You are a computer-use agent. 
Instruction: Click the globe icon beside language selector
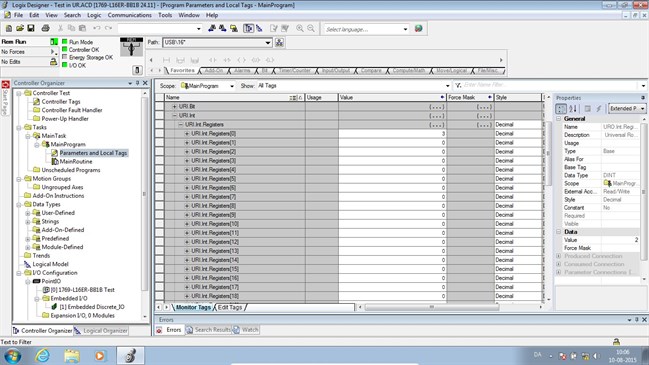point(418,29)
